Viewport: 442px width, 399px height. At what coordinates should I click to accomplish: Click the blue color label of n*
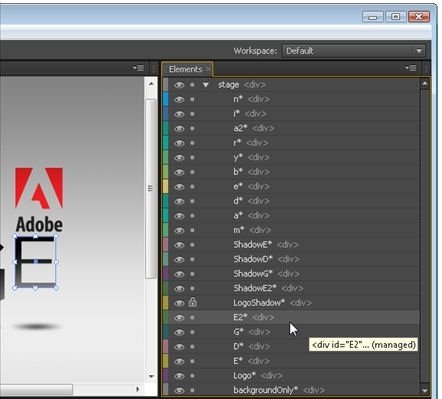tap(166, 99)
